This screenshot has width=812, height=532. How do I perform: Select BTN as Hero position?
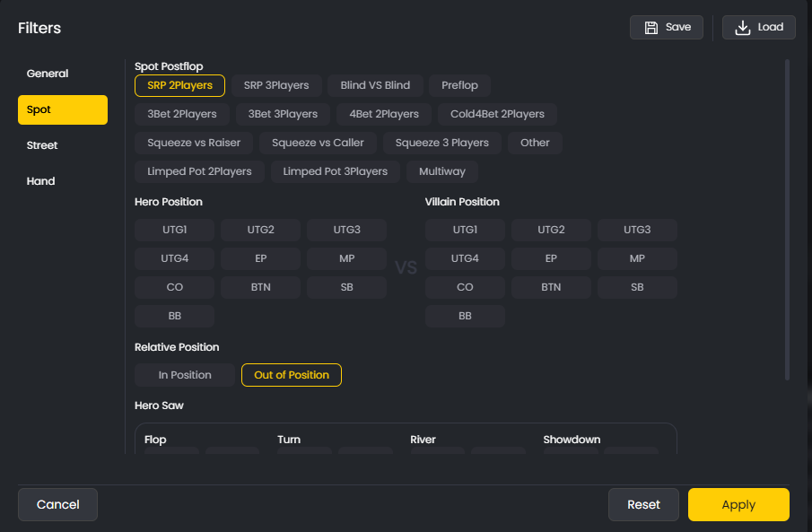260,287
